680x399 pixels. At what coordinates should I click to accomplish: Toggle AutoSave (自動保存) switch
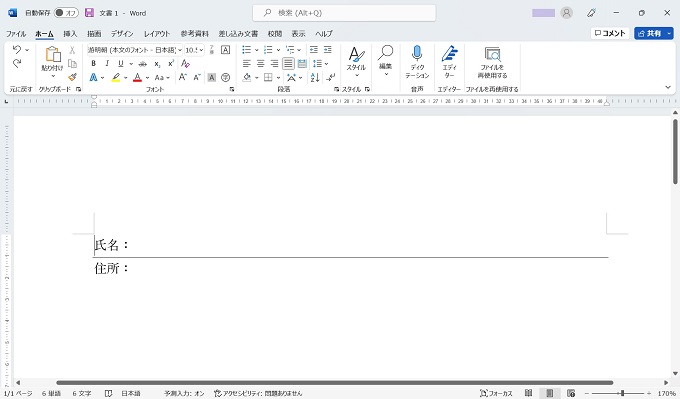click(66, 13)
